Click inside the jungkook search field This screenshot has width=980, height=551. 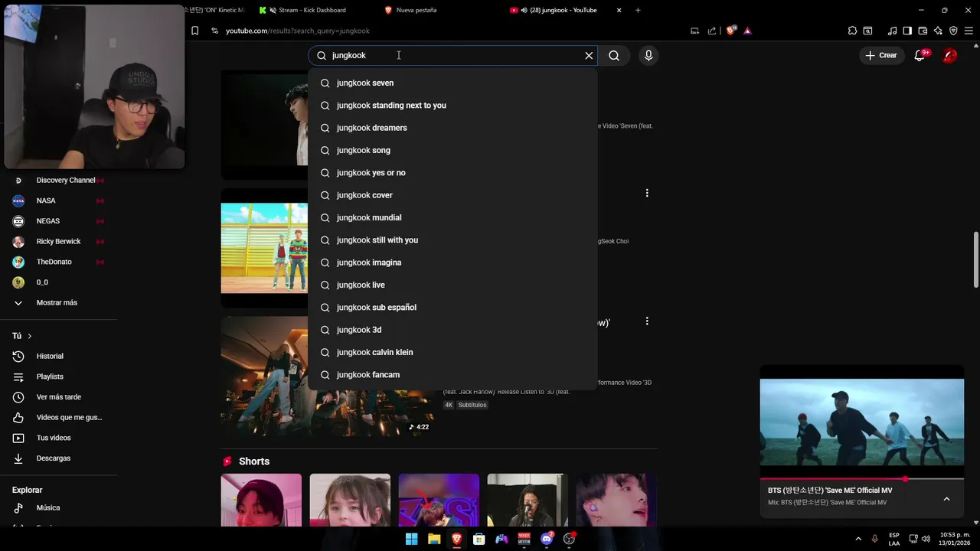point(452,55)
